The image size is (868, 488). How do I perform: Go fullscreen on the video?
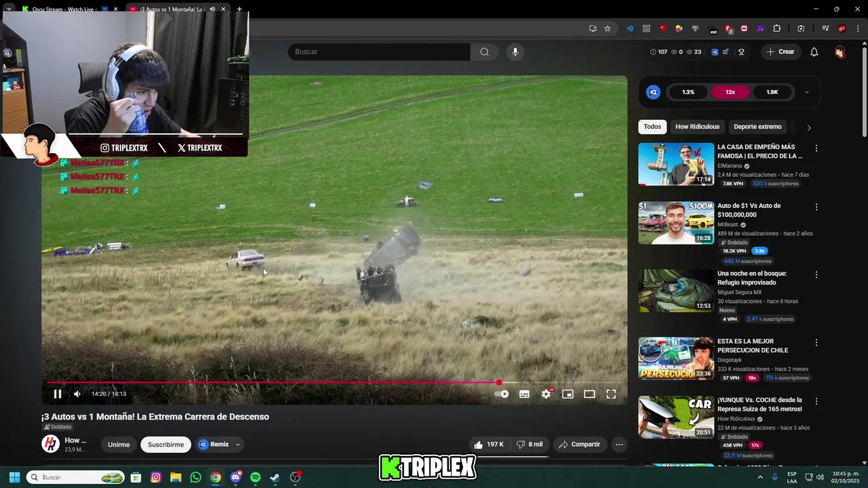click(x=611, y=394)
